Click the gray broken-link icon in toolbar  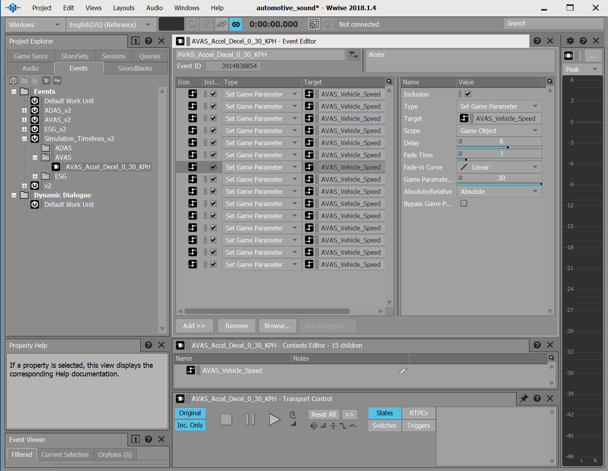[221, 24]
